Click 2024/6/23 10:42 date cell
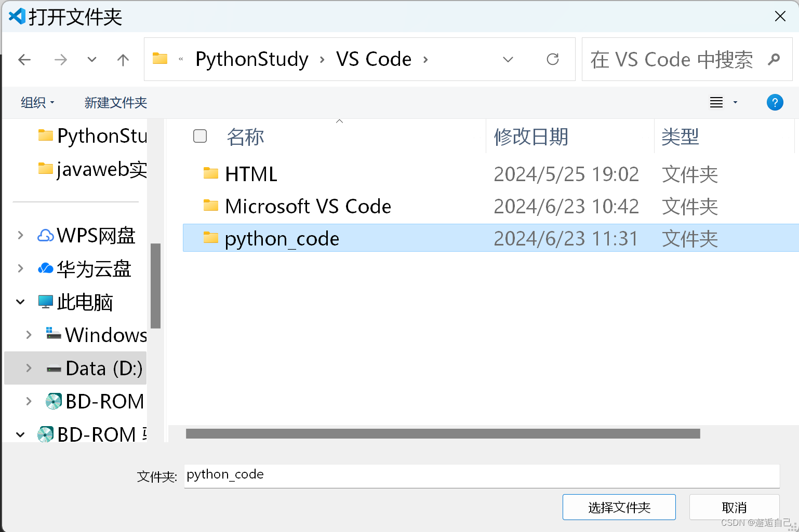The image size is (799, 532). pyautogui.click(x=566, y=207)
